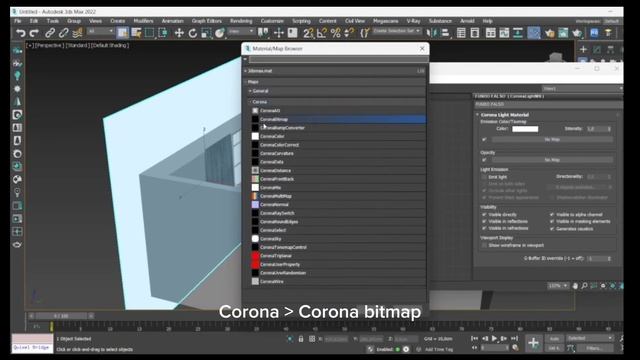Toggle the Visible directly checkbox
The height and width of the screenshot is (360, 640).
click(484, 215)
